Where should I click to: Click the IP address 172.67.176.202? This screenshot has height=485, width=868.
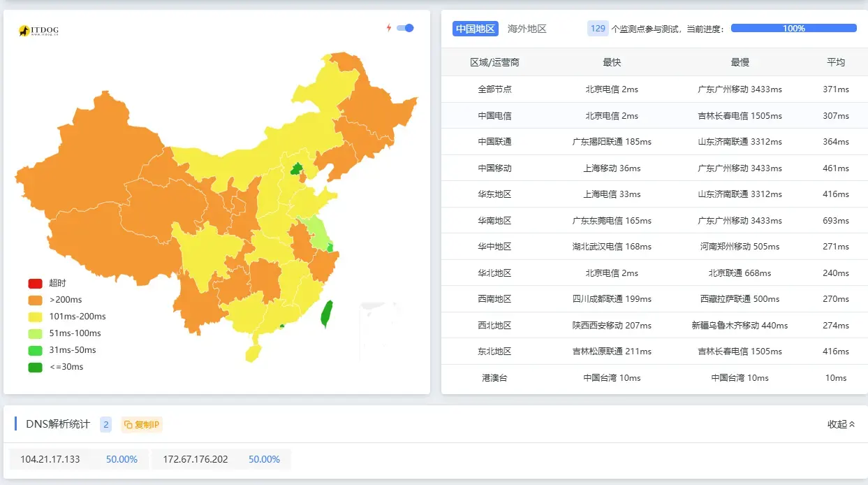pos(196,459)
